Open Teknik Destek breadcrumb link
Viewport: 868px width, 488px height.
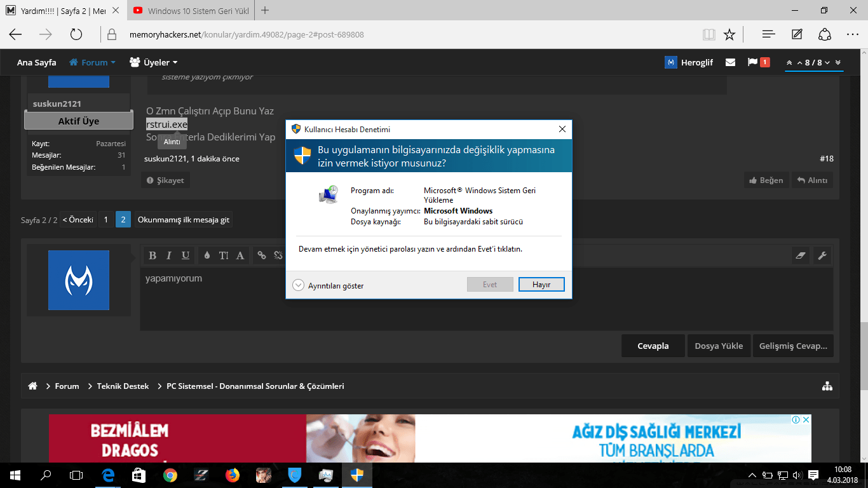tap(123, 386)
